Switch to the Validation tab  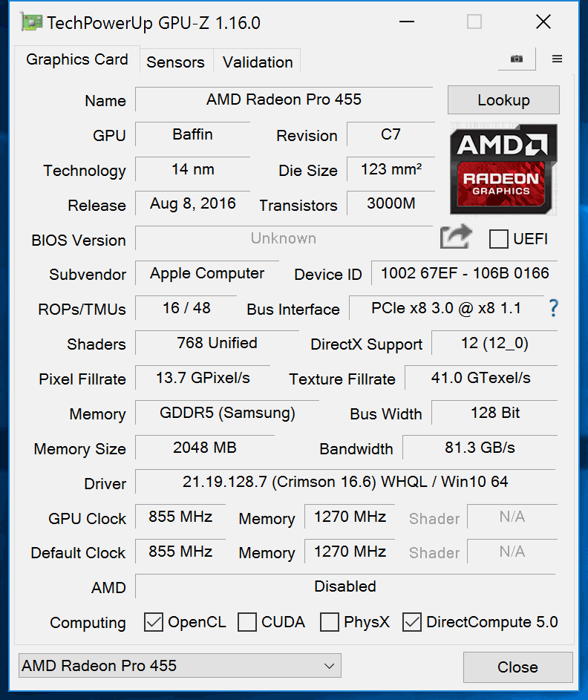(258, 62)
